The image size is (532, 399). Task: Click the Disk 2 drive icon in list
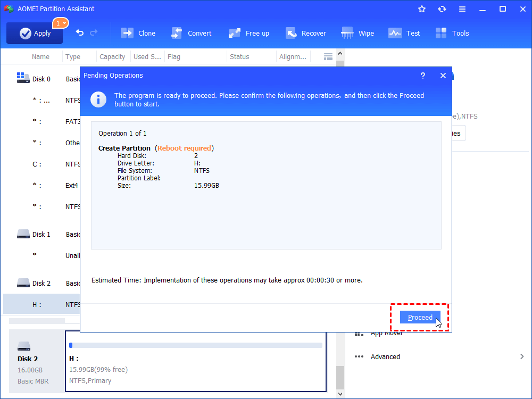23,283
